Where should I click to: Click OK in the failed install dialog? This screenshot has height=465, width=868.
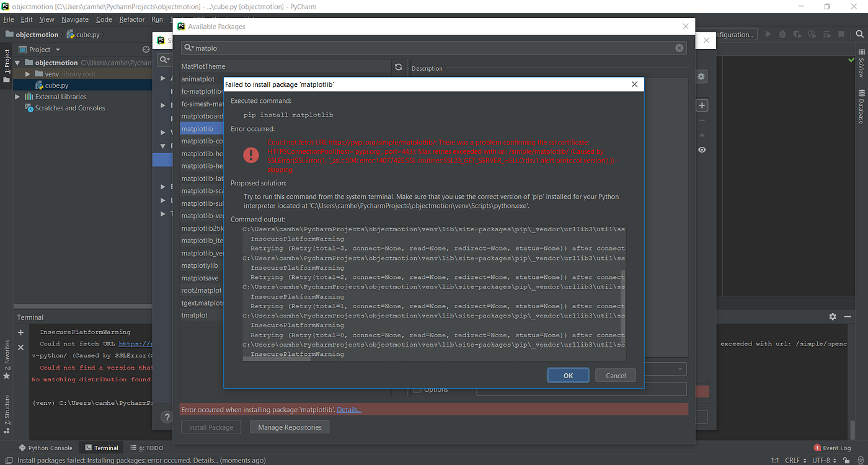tap(568, 375)
